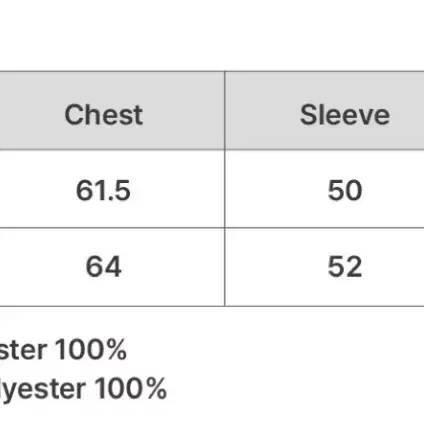Image resolution: width=424 pixels, height=424 pixels.
Task: Click the gray header background left of Chest
Action: point(32,111)
